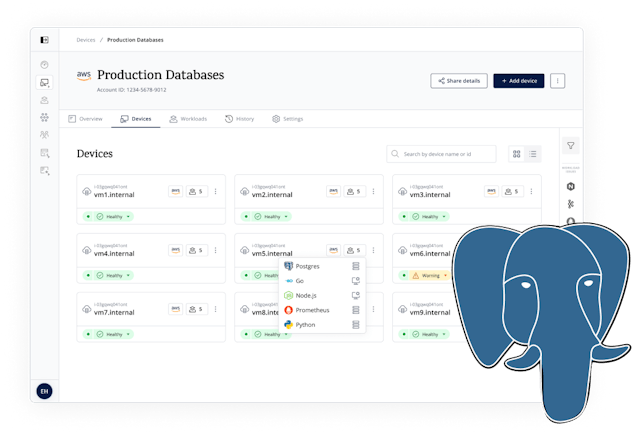Image resolution: width=640 pixels, height=435 pixels.
Task: Click the AWS badge on the vm1.internal card
Action: click(176, 191)
